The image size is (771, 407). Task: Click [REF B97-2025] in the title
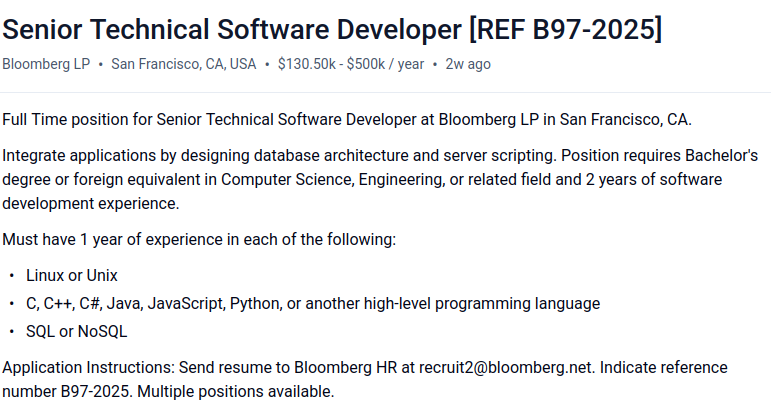(566, 29)
